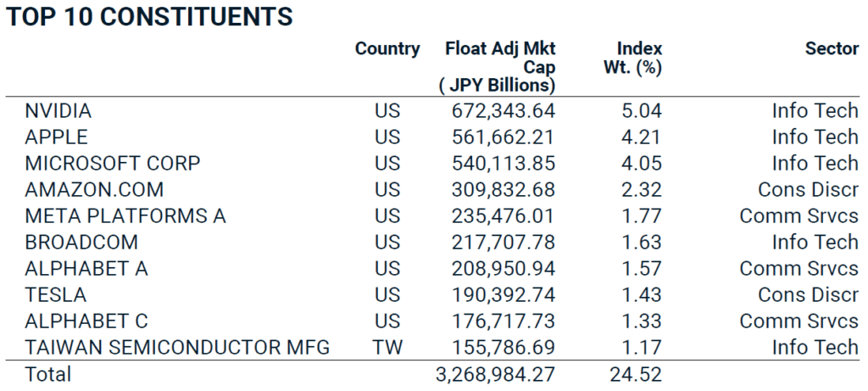868x391 pixels.
Task: Click the AMAZON.COM entry
Action: click(x=94, y=190)
